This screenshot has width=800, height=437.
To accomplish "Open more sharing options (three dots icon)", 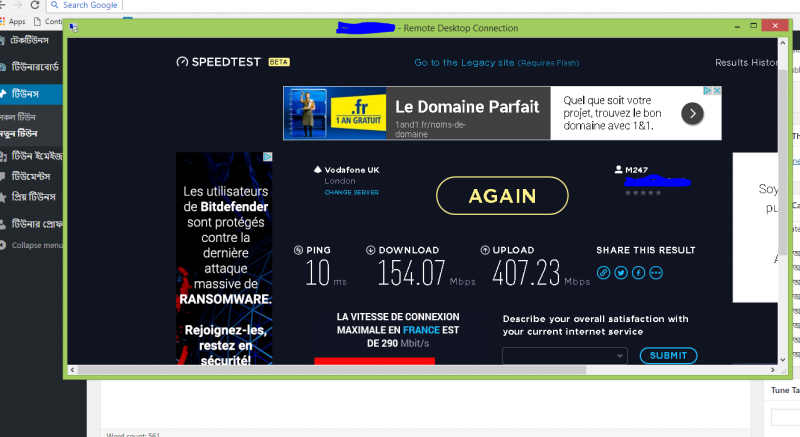I will [x=656, y=273].
